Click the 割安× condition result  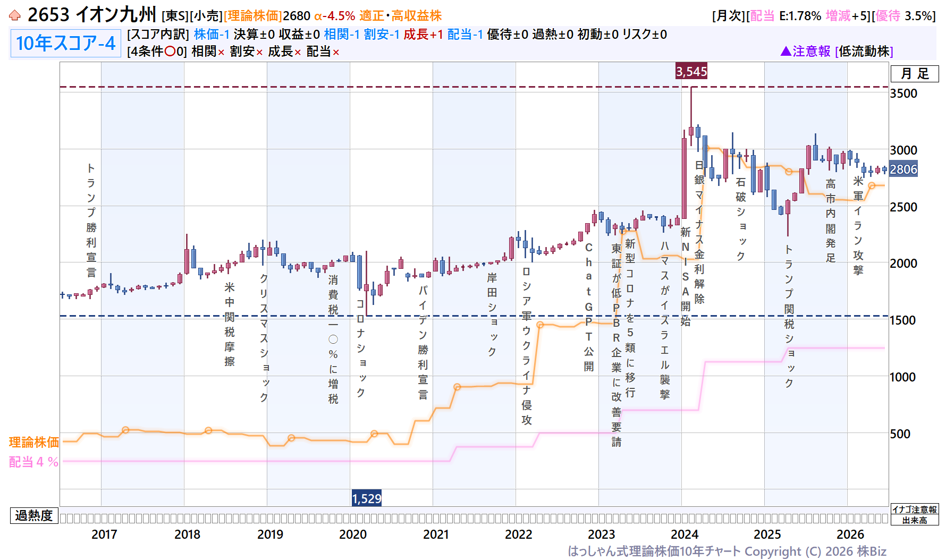(x=247, y=52)
